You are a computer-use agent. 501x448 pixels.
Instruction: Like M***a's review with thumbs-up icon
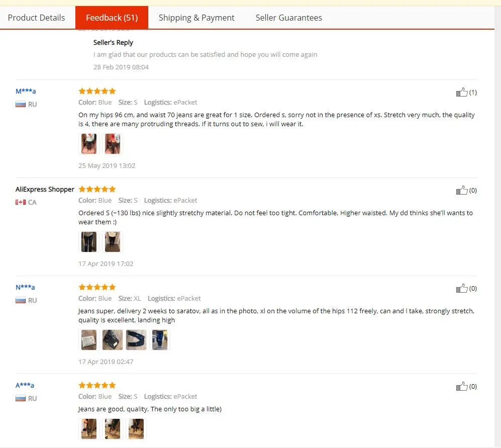click(462, 93)
